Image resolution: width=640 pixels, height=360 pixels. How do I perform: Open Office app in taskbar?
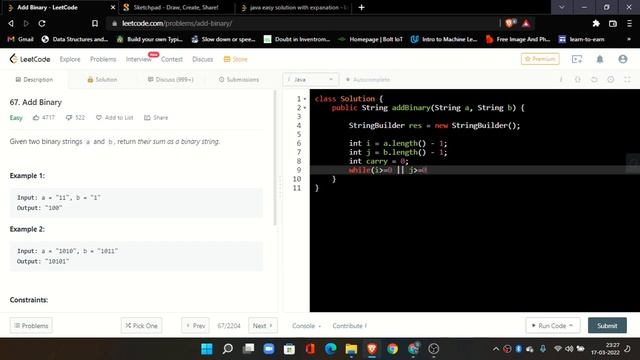click(310, 349)
